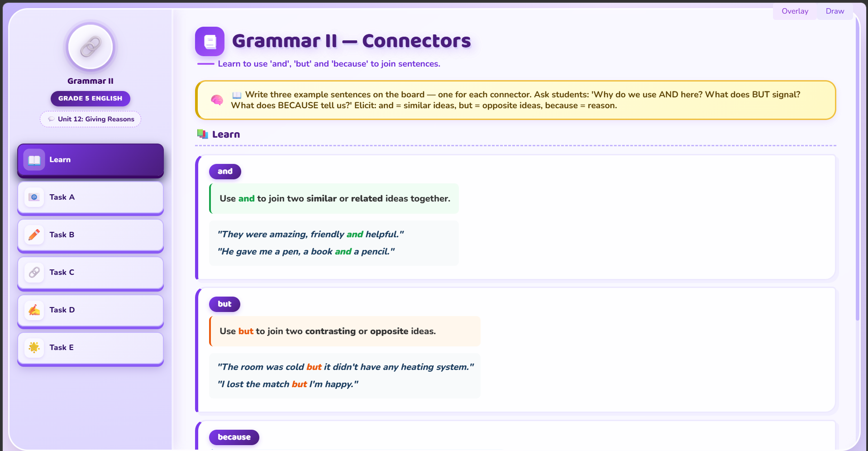Click the rule 'Use and to join two similar...'
The width and height of the screenshot is (868, 451).
click(x=334, y=199)
